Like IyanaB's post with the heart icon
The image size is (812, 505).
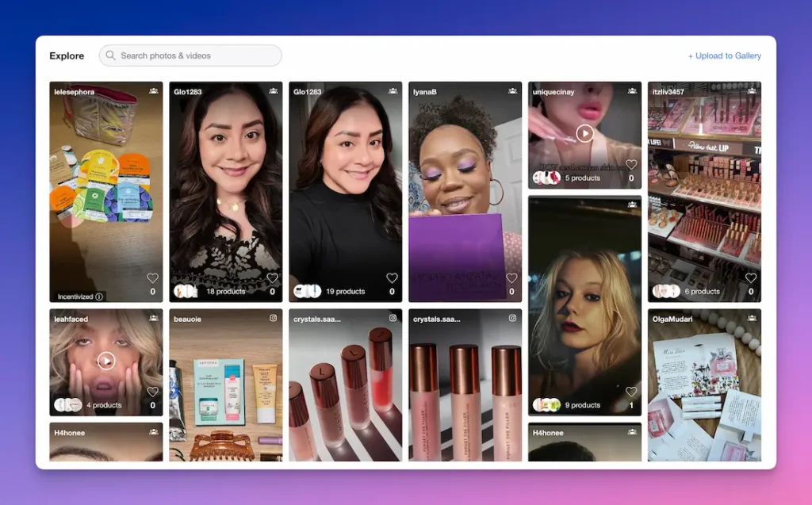(x=511, y=277)
